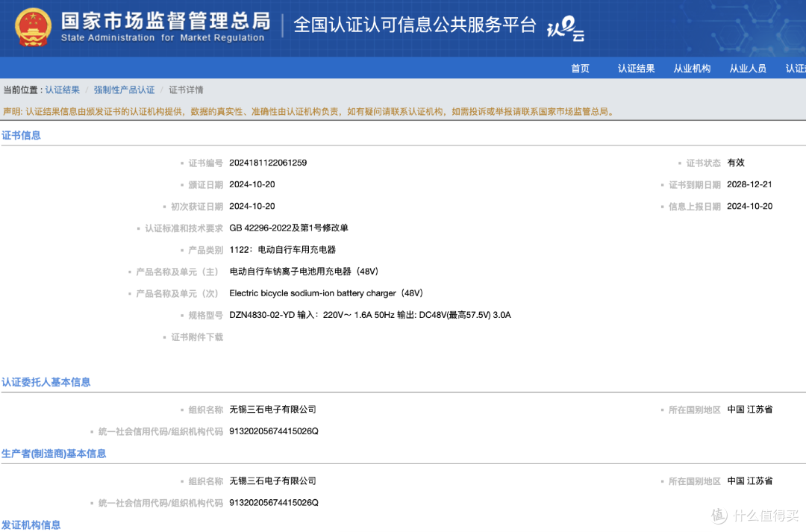
Task: Click the 认证标准和技术要求 field label
Action: pyautogui.click(x=184, y=228)
